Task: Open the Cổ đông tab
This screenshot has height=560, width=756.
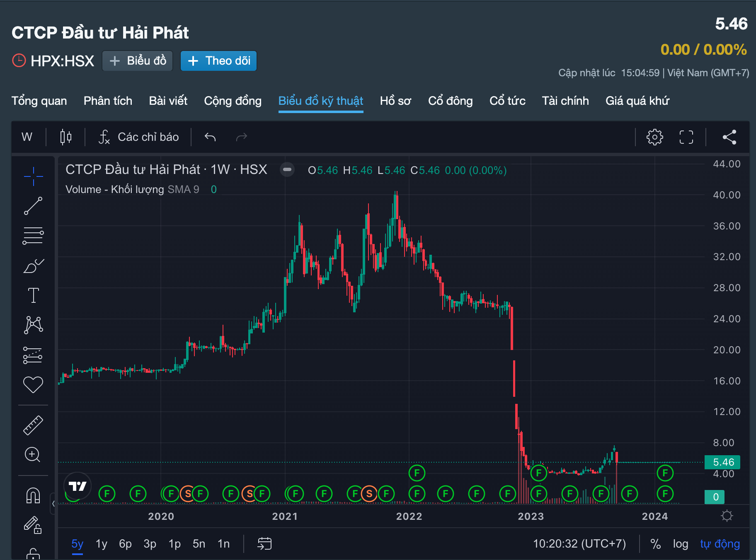Action: click(x=450, y=101)
